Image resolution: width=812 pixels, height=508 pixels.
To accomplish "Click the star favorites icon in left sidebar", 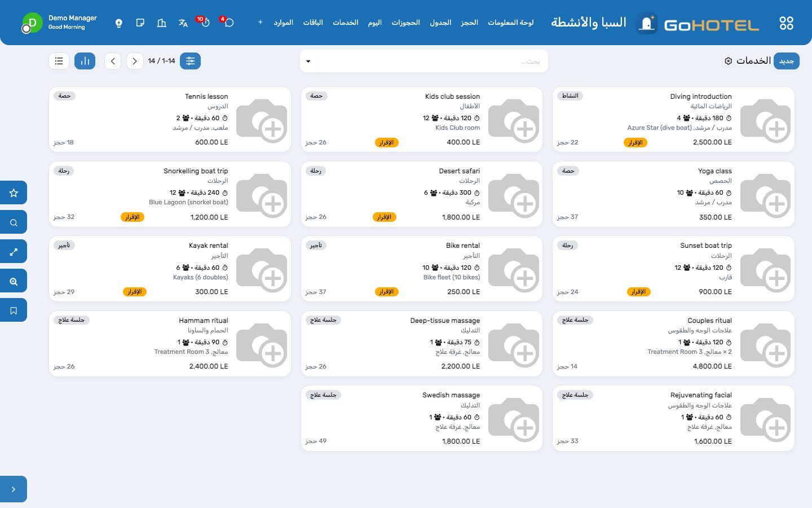I will [14, 193].
